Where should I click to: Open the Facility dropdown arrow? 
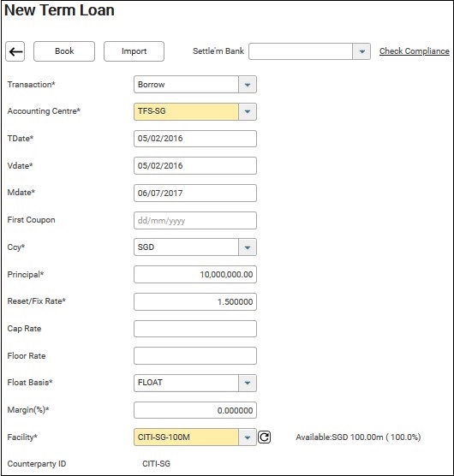[x=248, y=437]
